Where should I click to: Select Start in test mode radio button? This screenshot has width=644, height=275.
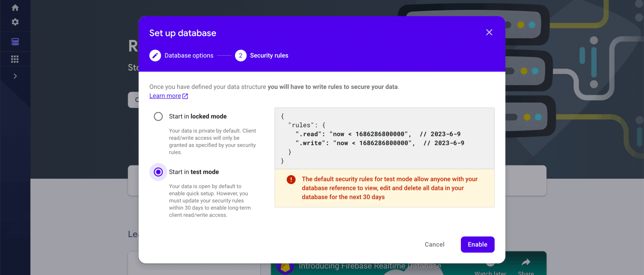click(158, 172)
